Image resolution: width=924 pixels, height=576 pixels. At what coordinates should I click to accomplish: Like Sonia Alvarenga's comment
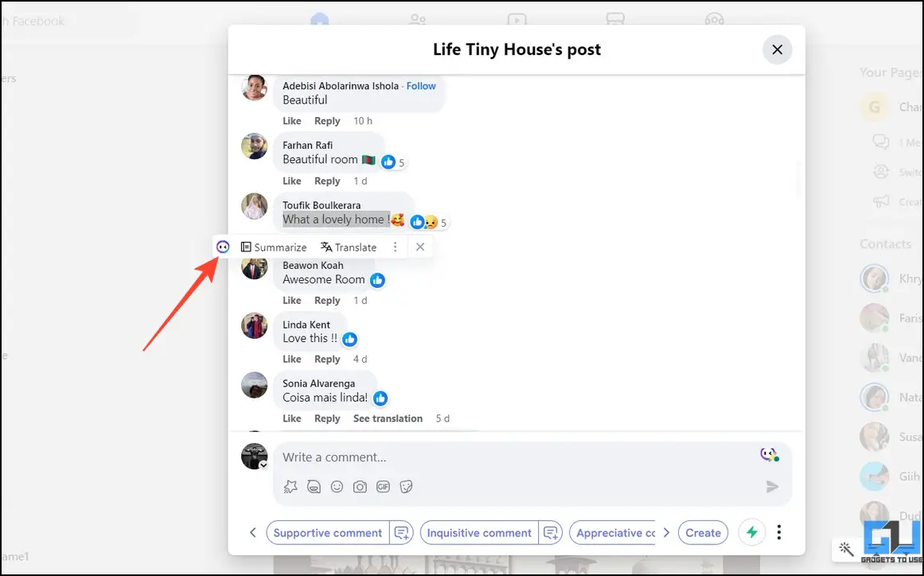292,418
